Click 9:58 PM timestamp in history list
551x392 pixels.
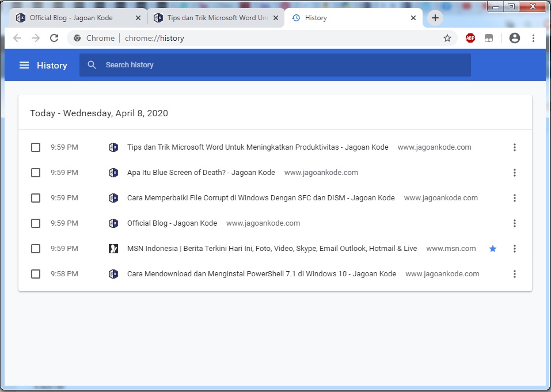[64, 273]
